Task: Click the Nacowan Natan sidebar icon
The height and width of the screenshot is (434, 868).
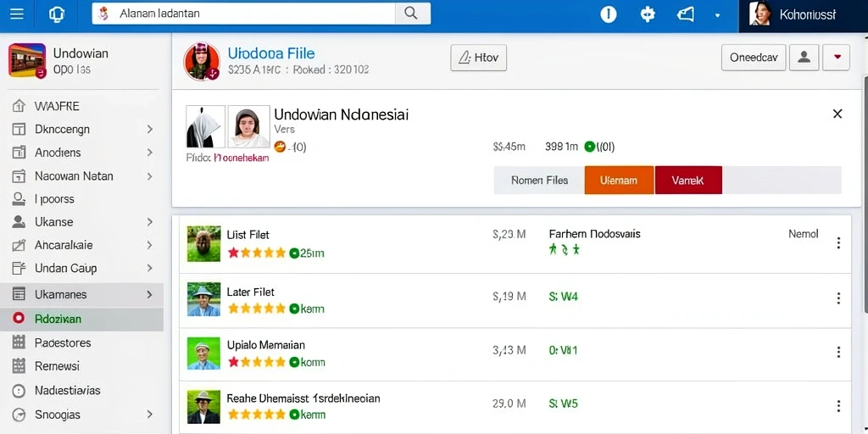Action: click(19, 176)
